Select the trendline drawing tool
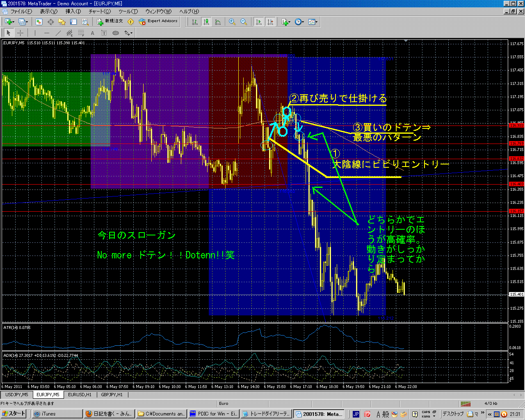 [58, 33]
